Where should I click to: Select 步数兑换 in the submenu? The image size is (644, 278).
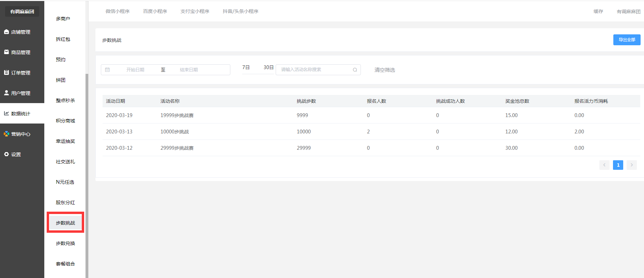(x=65, y=243)
